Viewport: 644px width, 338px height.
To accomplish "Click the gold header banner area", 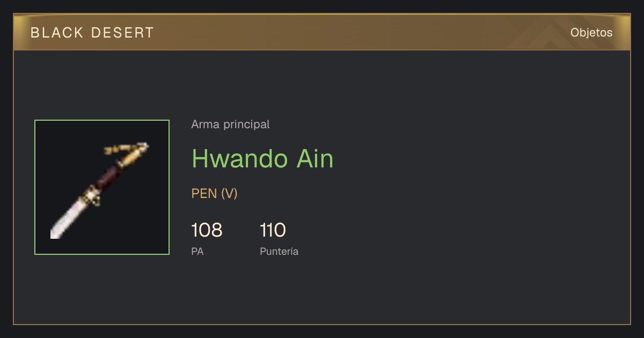I will pyautogui.click(x=322, y=33).
